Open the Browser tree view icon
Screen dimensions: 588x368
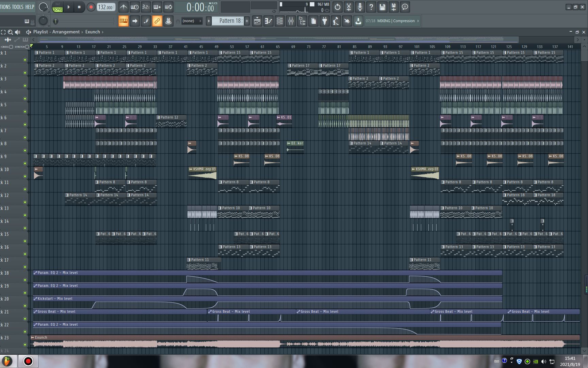point(302,21)
